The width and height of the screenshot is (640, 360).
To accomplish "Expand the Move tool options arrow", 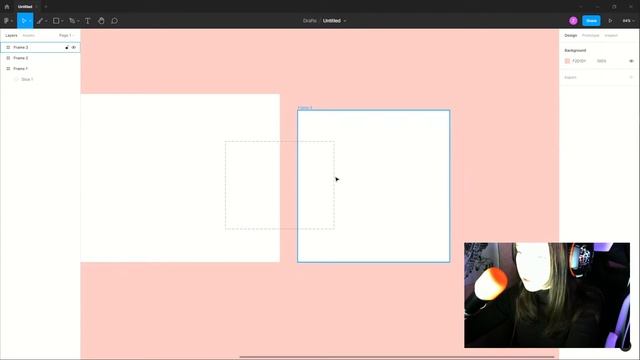I will 30,21.
